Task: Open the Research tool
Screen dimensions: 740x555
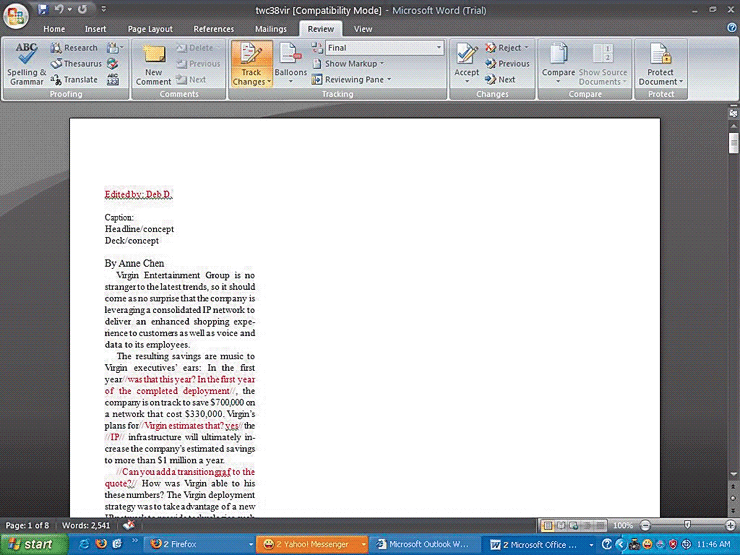Action: tap(74, 48)
